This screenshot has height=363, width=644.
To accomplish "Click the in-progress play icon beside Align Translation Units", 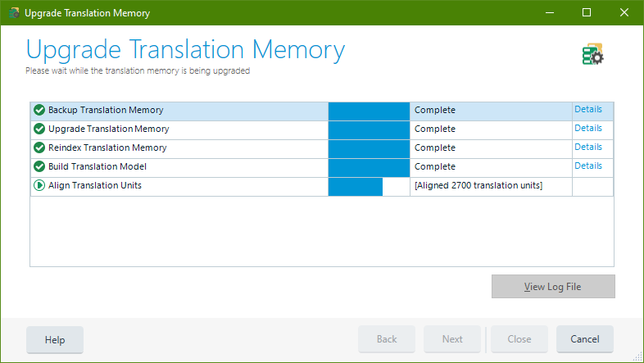I will point(39,186).
